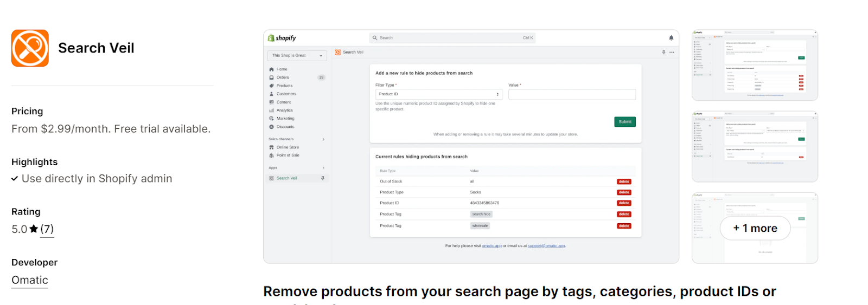Click the notification bell icon in admin header
The height and width of the screenshot is (305, 868).
click(x=671, y=38)
